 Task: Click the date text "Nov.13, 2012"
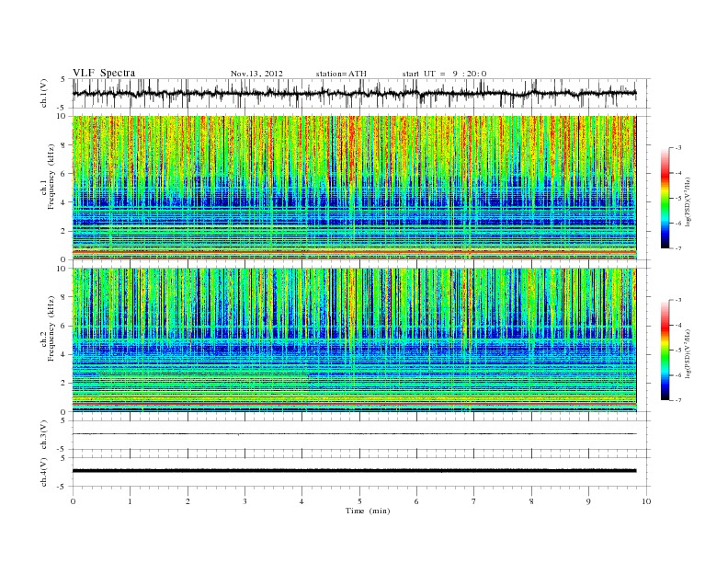[256, 74]
